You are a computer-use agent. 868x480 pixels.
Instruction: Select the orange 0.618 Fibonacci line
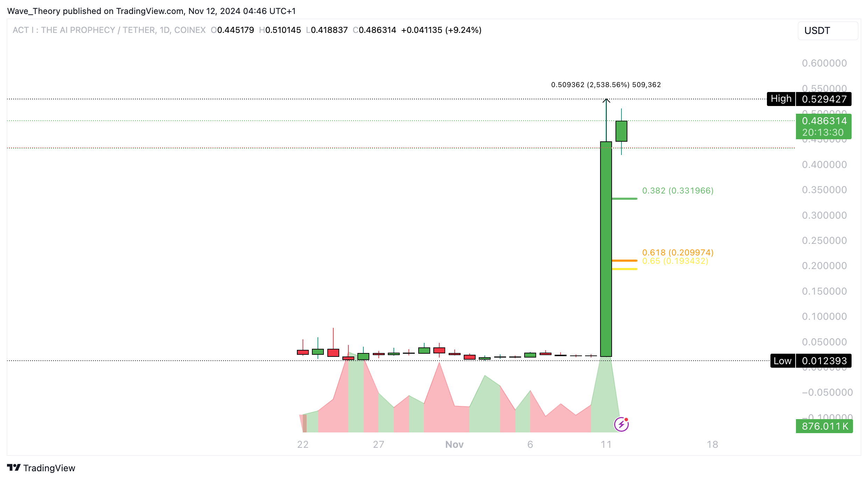(625, 260)
